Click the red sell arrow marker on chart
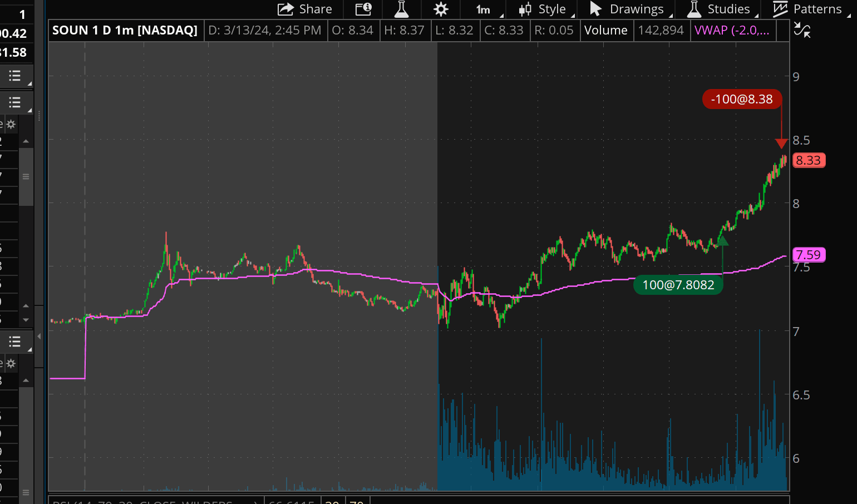This screenshot has height=504, width=857. coord(781,144)
